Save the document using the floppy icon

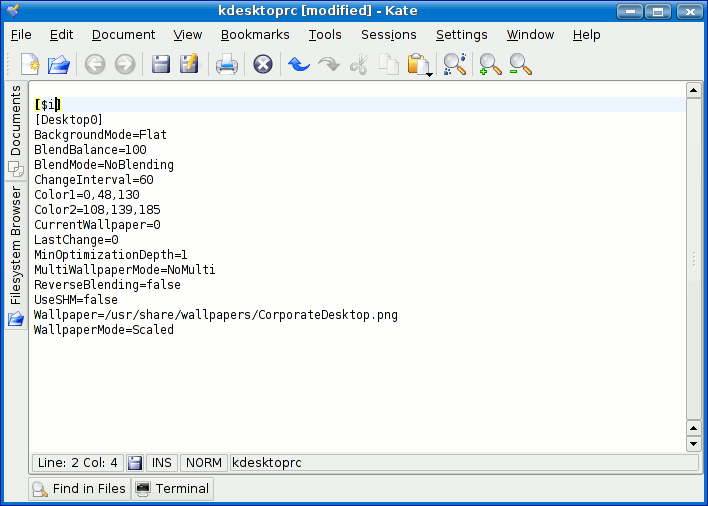(x=160, y=65)
